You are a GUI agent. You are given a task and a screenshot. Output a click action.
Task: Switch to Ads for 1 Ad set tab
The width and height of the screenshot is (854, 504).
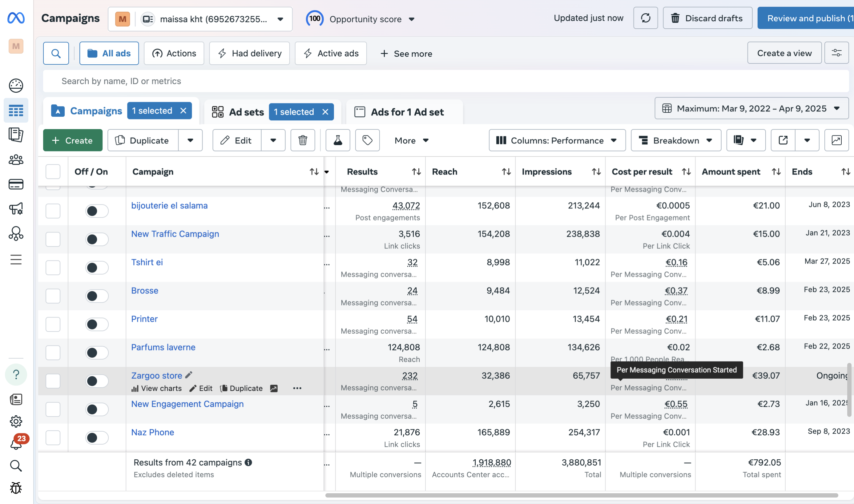407,112
